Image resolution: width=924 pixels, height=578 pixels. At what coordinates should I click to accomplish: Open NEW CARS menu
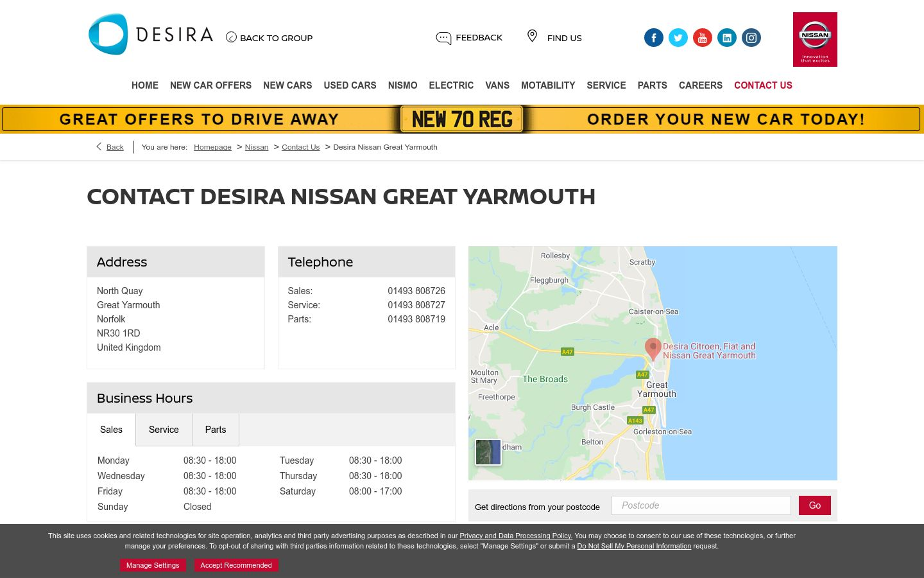coord(287,85)
